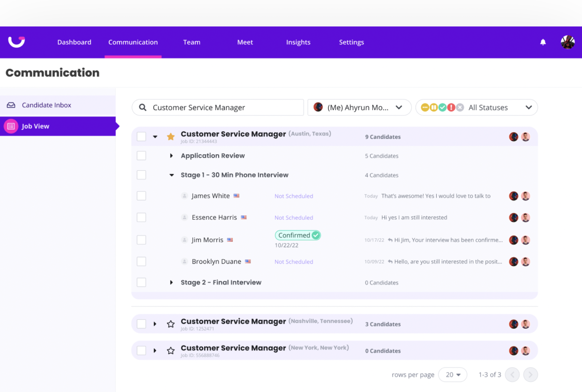Click the recruiter avatar in James White row
The height and width of the screenshot is (392, 582).
point(514,196)
